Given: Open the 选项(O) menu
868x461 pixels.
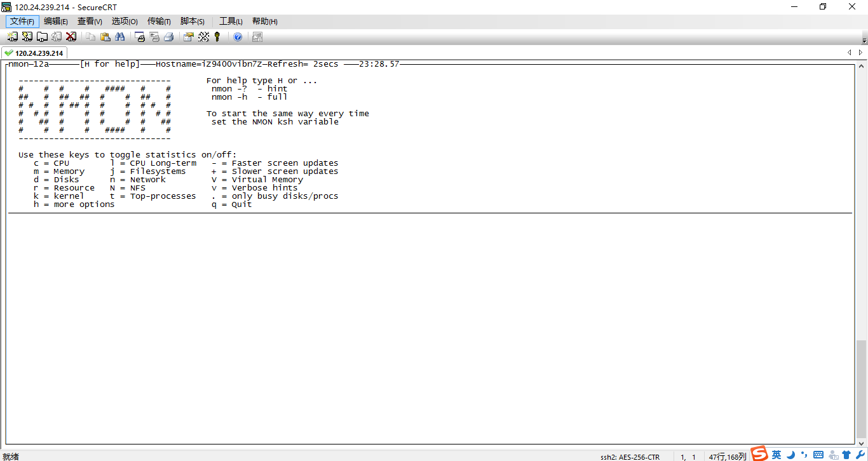Looking at the screenshot, I should [125, 22].
